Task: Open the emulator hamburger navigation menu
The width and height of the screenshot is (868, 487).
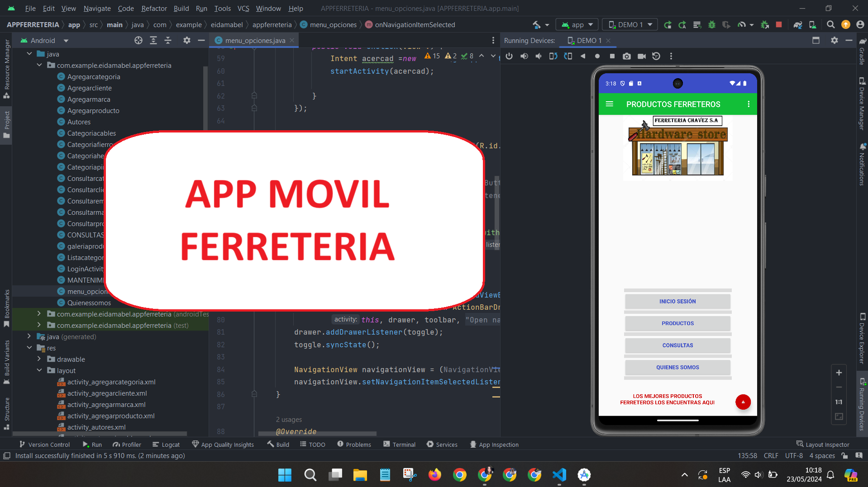Action: [x=610, y=104]
